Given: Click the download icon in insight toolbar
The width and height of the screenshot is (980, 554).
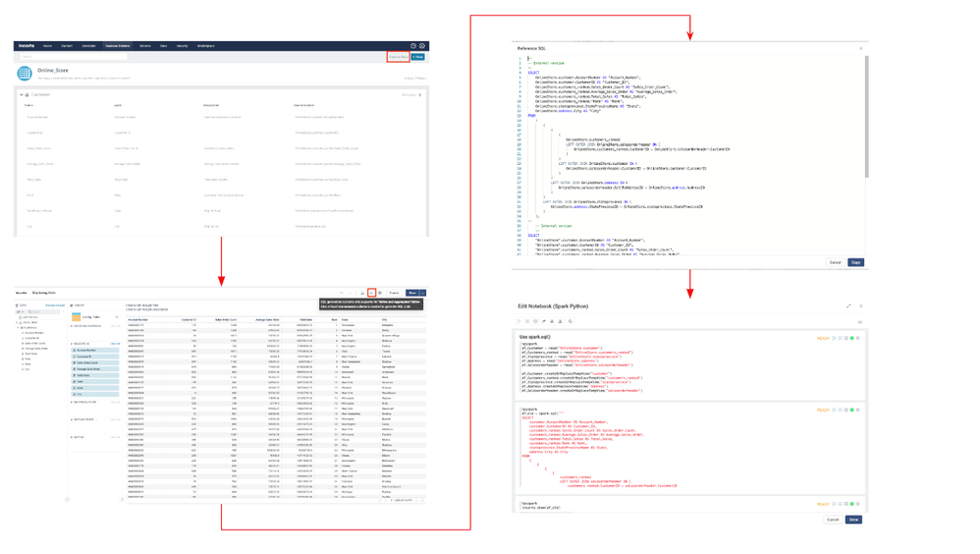Looking at the screenshot, I should (x=363, y=293).
